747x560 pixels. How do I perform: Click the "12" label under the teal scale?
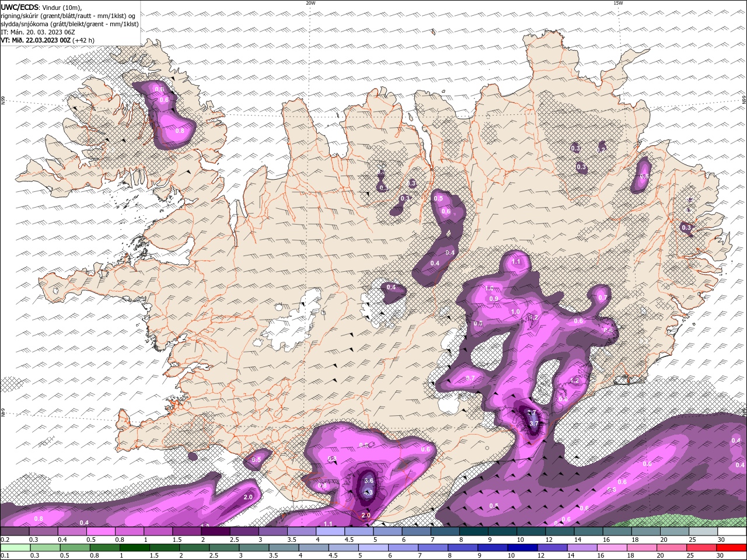(x=549, y=540)
